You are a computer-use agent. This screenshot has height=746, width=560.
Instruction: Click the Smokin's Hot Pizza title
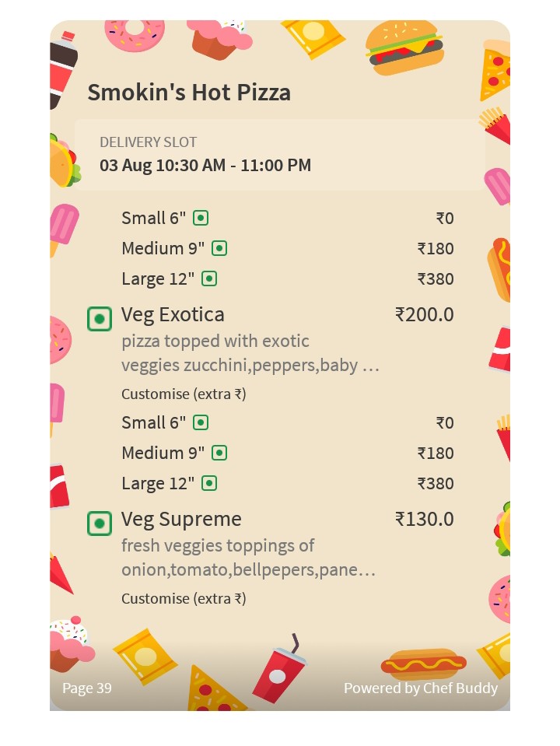click(x=189, y=93)
